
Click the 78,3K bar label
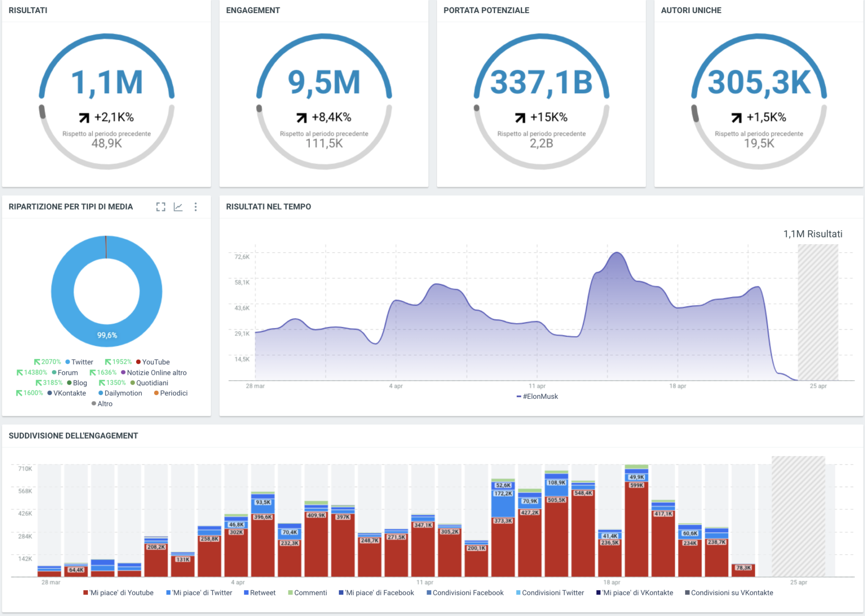point(743,568)
